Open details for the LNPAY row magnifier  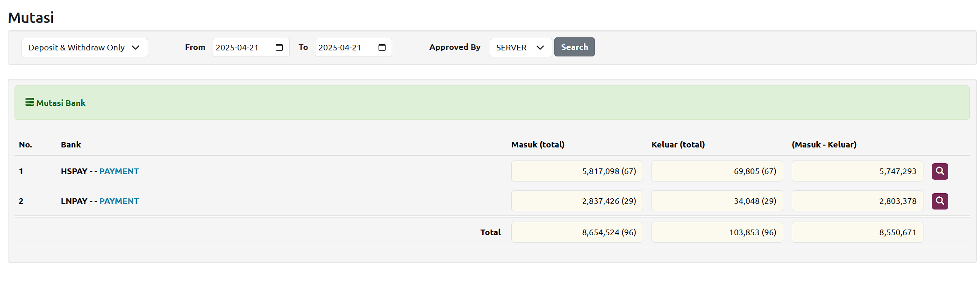[x=939, y=201]
